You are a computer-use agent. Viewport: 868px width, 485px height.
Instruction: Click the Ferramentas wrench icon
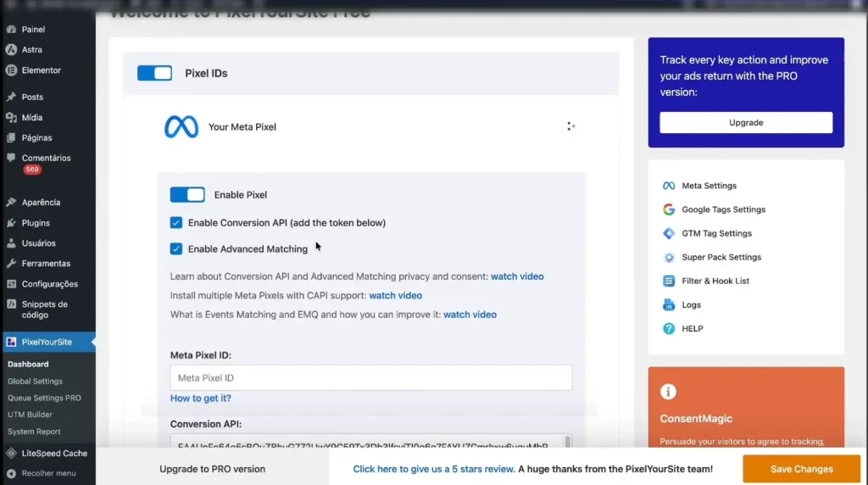pyautogui.click(x=11, y=264)
